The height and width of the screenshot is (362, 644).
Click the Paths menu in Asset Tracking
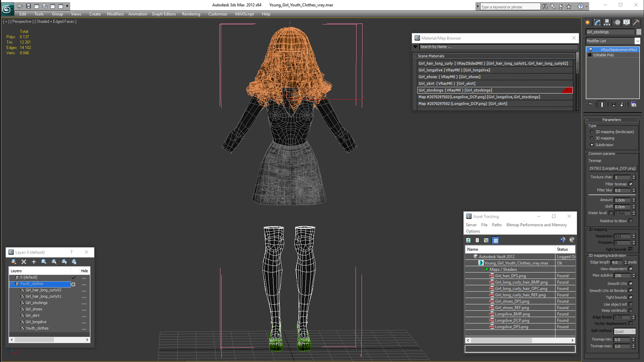pyautogui.click(x=497, y=224)
